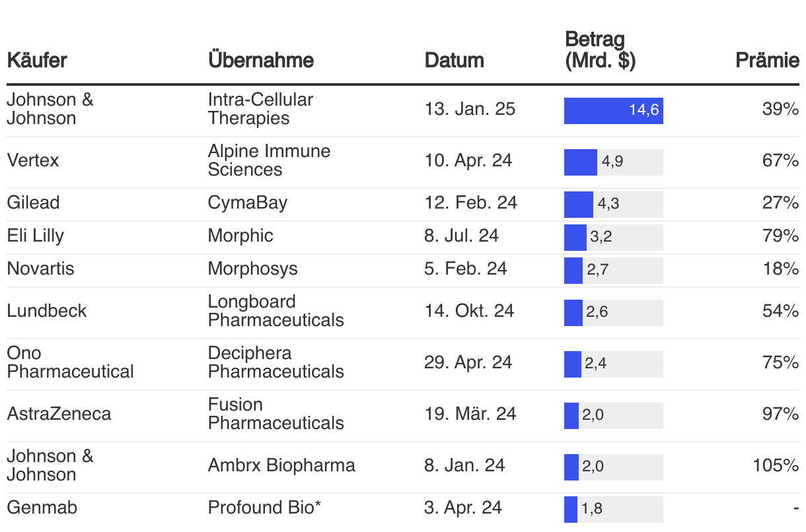Click the 14,6 blue amount bar

(x=613, y=110)
